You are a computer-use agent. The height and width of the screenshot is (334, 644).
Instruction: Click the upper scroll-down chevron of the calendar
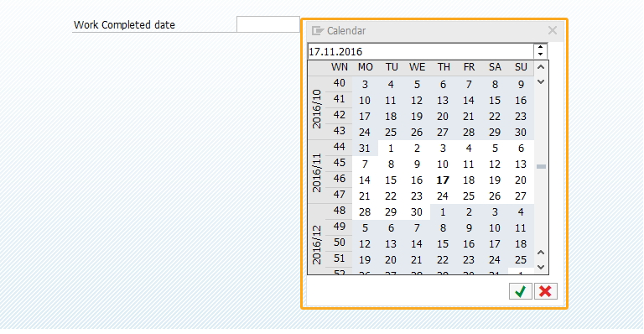(541, 81)
